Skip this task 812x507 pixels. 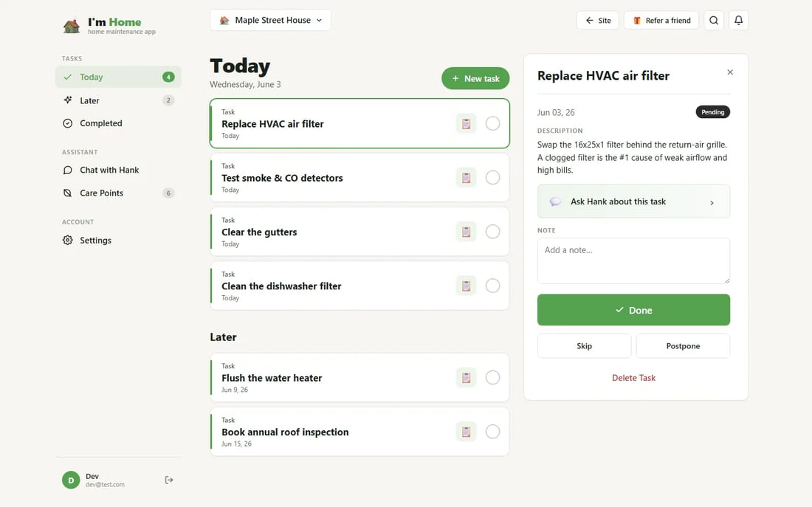(x=584, y=346)
